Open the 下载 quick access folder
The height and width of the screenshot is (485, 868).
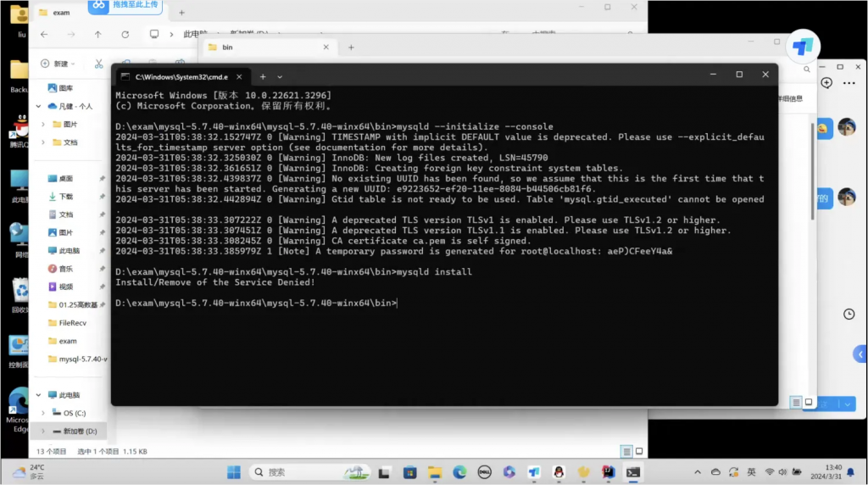(x=66, y=197)
